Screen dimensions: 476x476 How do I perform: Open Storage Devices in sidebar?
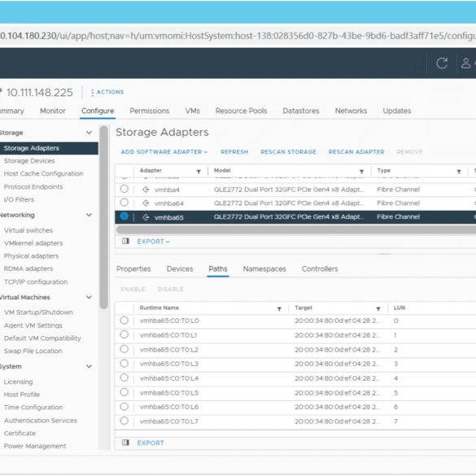click(x=29, y=161)
